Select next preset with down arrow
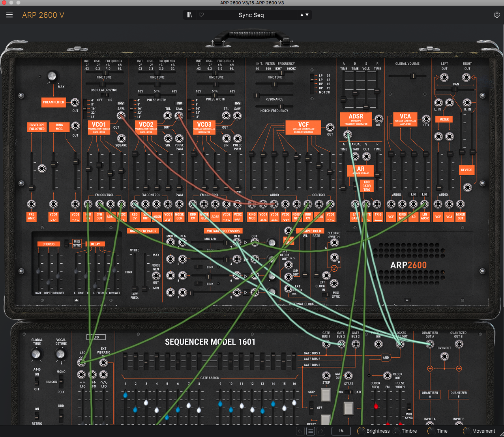The width and height of the screenshot is (504, 437). [x=307, y=15]
